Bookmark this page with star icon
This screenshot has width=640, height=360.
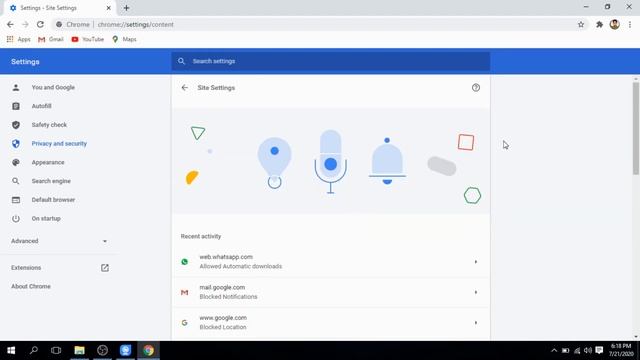coord(581,24)
